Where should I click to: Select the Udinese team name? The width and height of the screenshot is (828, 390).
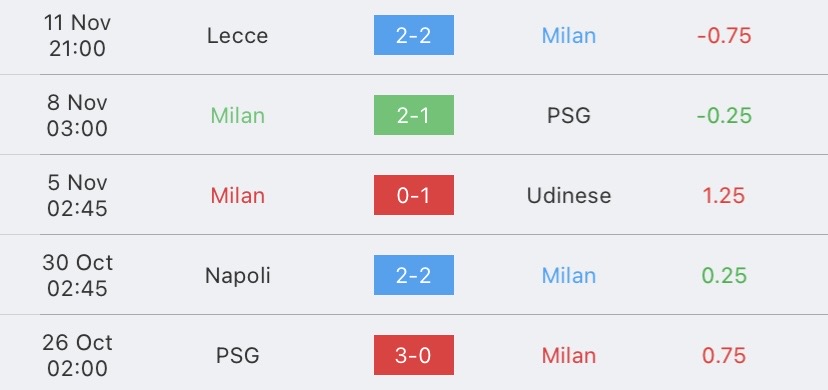(569, 196)
